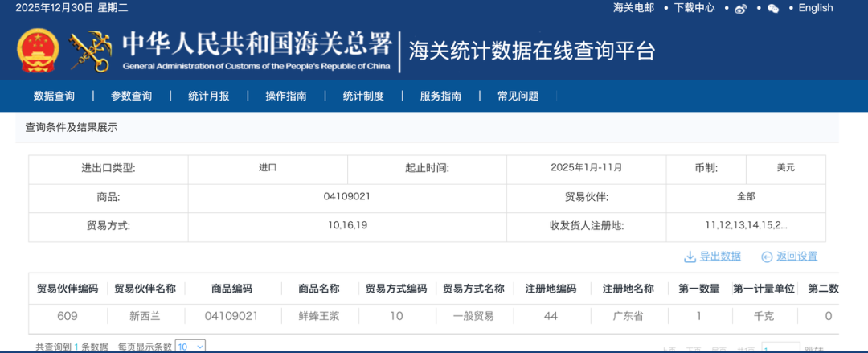The image size is (868, 353).
Task: Switch site language to English
Action: (816, 8)
